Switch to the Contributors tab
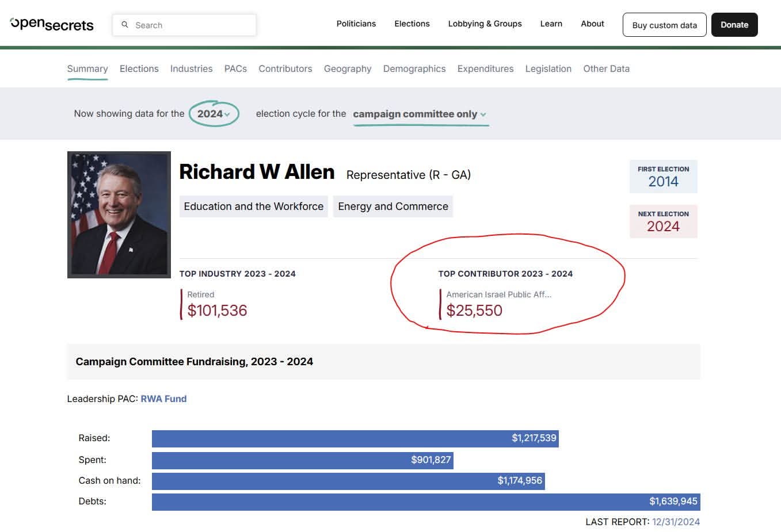 coord(285,68)
